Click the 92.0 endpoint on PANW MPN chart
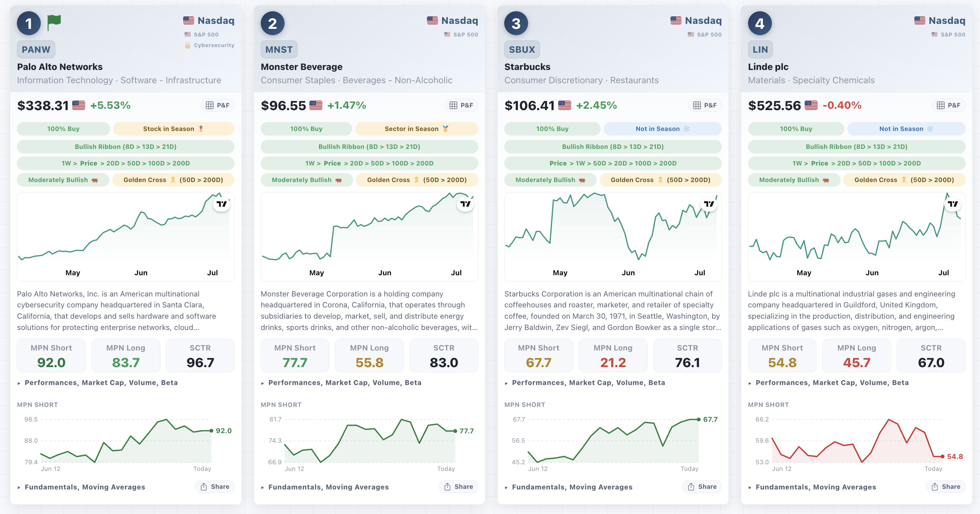 (211, 431)
